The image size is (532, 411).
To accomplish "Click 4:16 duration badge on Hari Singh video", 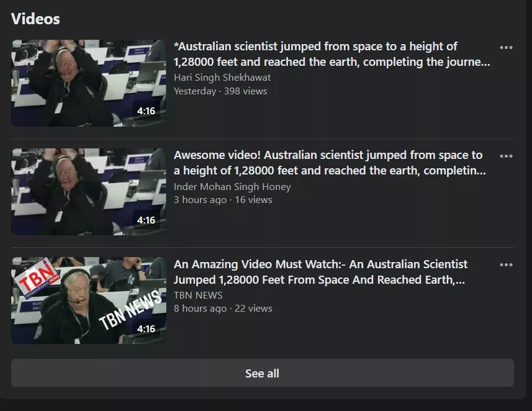I will click(x=146, y=111).
